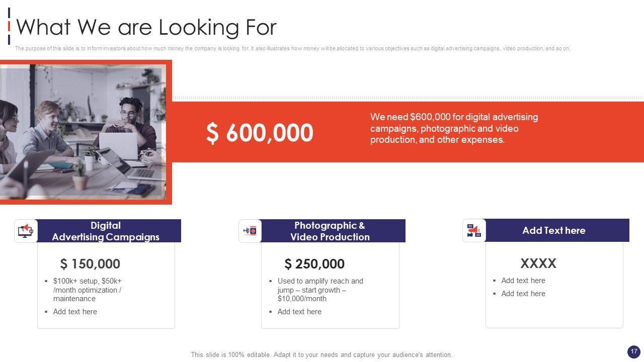Click the monitor megaphone icon beside Digital Advertising
This screenshot has width=644, height=362.
(x=26, y=231)
